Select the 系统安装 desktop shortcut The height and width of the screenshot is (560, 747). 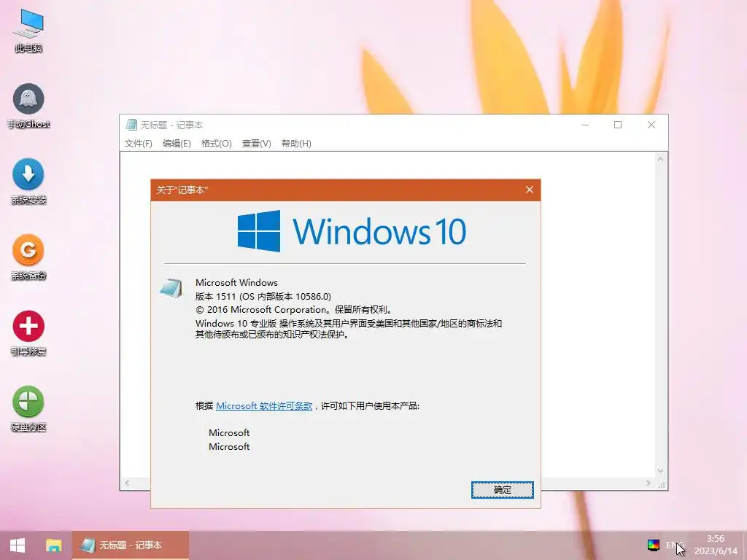(28, 182)
